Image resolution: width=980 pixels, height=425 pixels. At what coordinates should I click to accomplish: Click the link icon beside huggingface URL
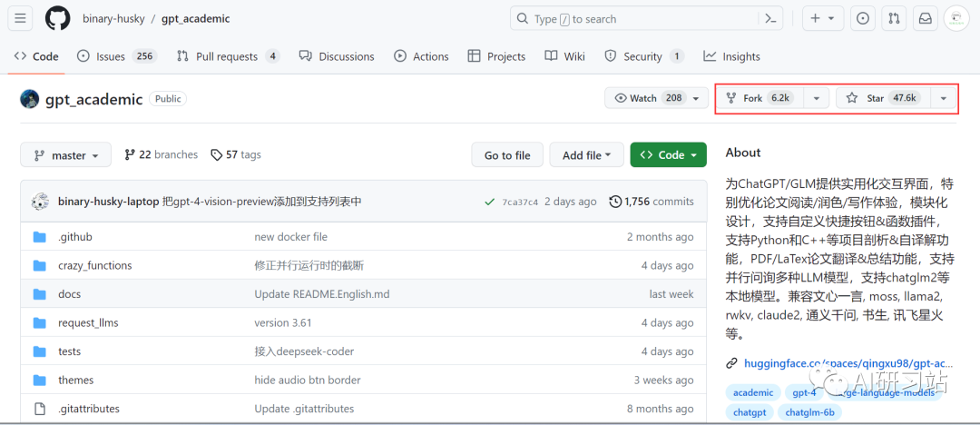click(731, 363)
